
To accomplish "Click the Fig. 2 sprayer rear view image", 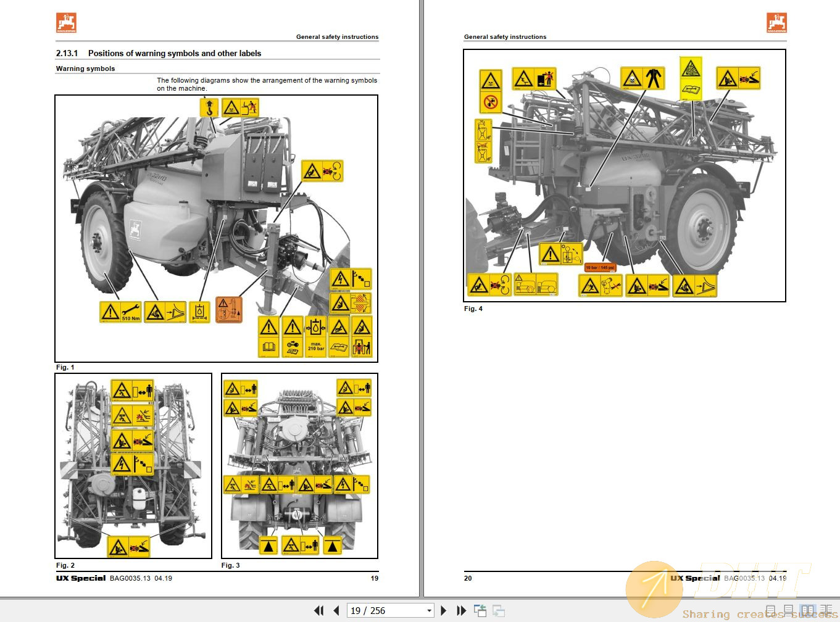I will click(x=133, y=466).
